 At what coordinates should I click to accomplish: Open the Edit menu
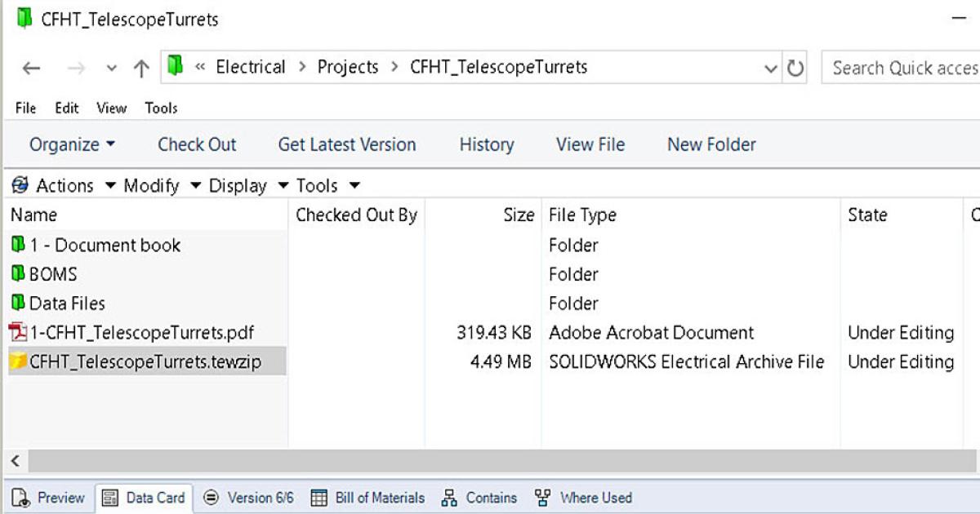pyautogui.click(x=66, y=108)
